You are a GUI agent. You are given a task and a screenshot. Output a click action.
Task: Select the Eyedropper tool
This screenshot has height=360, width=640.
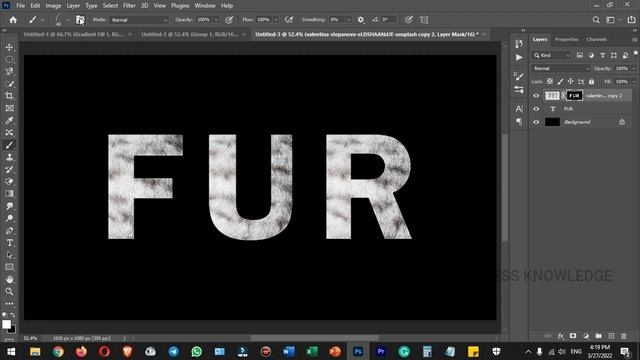(x=9, y=120)
